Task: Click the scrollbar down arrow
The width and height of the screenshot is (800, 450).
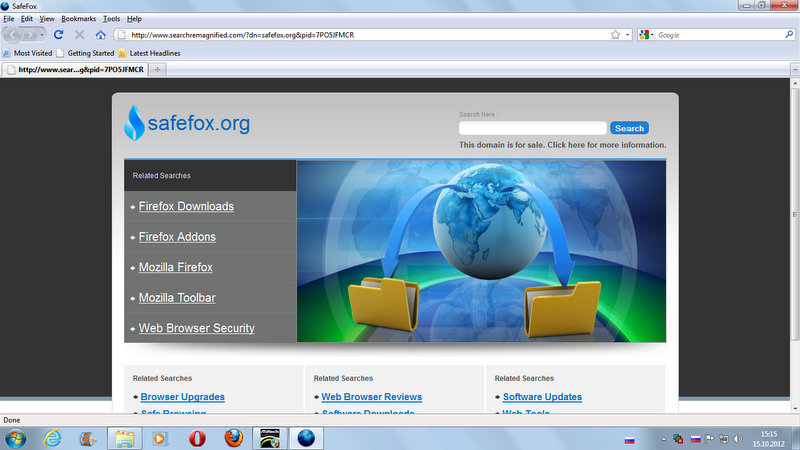Action: 795,409
